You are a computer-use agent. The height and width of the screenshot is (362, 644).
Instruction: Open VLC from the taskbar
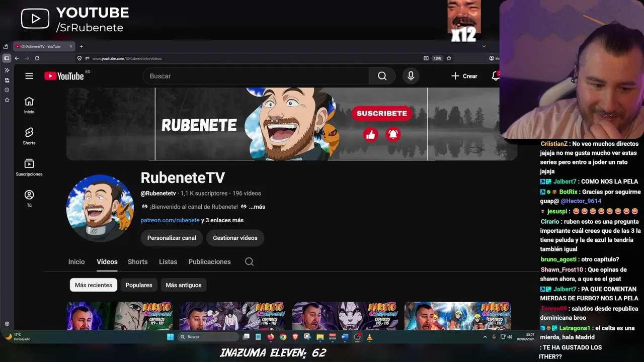coord(369,337)
